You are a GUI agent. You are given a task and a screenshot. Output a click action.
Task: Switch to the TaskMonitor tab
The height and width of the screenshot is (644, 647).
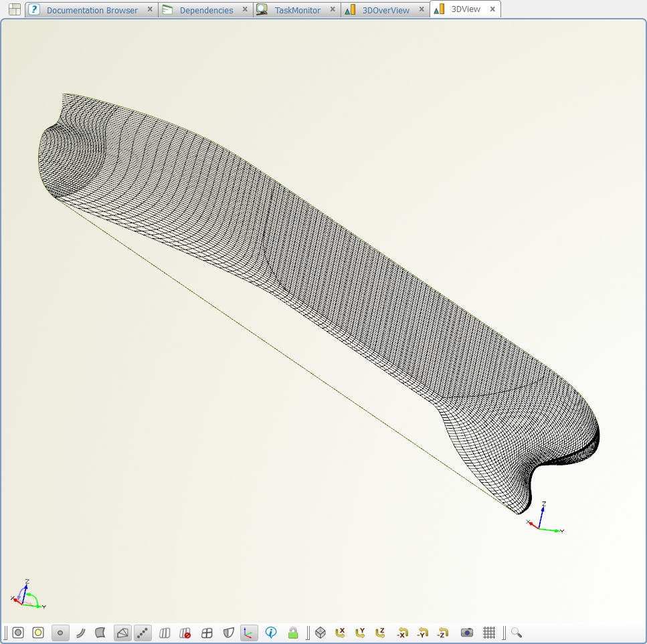pyautogui.click(x=297, y=10)
